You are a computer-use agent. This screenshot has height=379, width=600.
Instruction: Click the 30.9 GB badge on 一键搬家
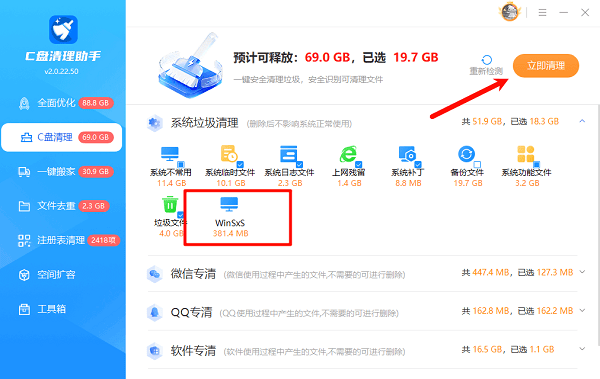[96, 172]
